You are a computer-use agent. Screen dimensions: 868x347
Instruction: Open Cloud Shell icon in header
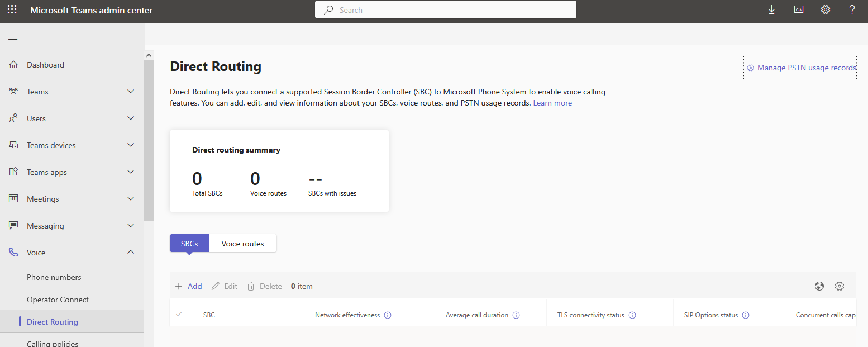pyautogui.click(x=799, y=9)
